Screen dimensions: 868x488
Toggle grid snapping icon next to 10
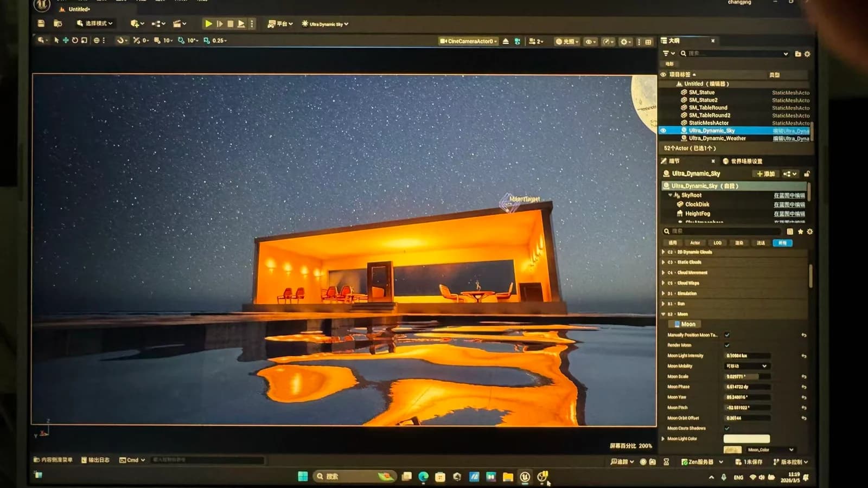(157, 41)
